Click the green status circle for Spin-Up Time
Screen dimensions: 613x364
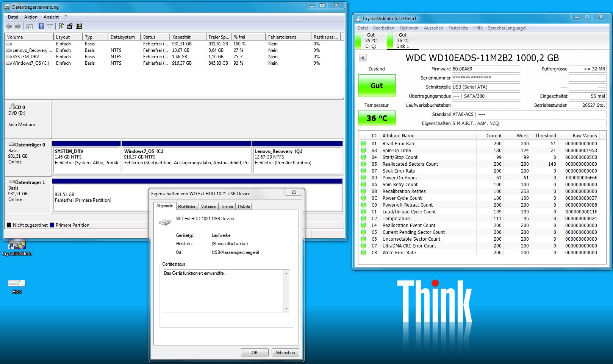coord(363,151)
